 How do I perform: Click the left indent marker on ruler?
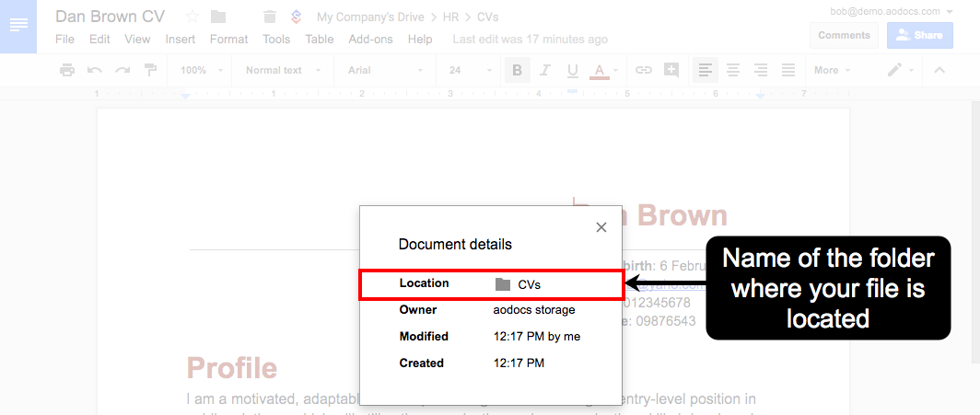click(185, 95)
